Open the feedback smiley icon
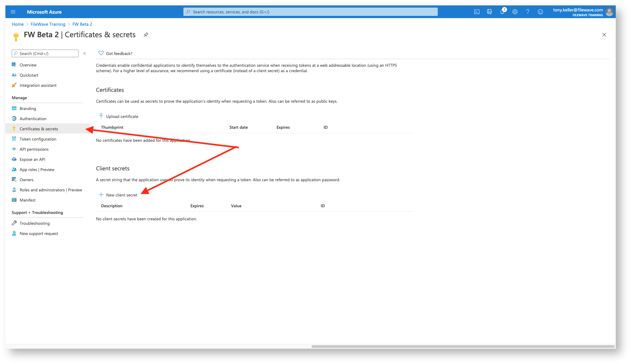This screenshot has width=631, height=364. click(540, 12)
